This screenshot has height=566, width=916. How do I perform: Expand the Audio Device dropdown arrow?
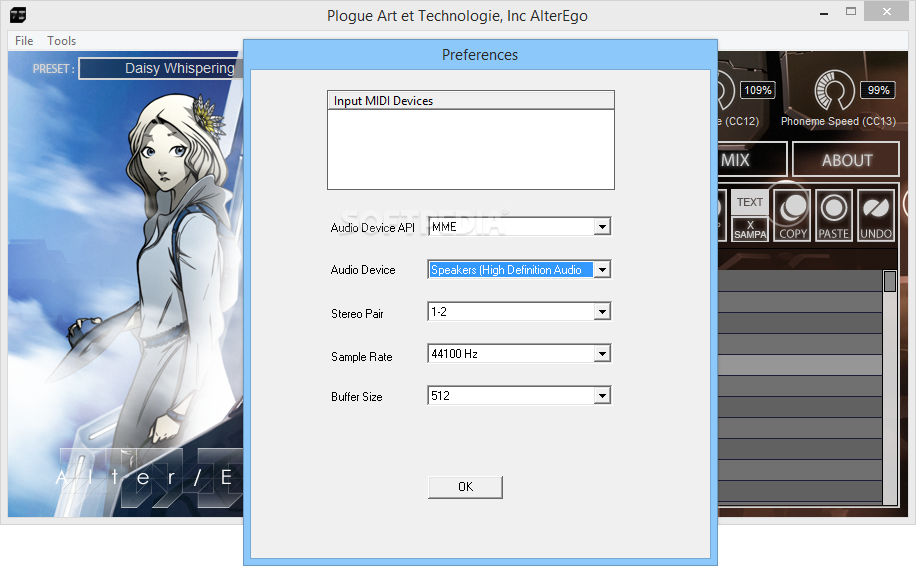(x=602, y=269)
